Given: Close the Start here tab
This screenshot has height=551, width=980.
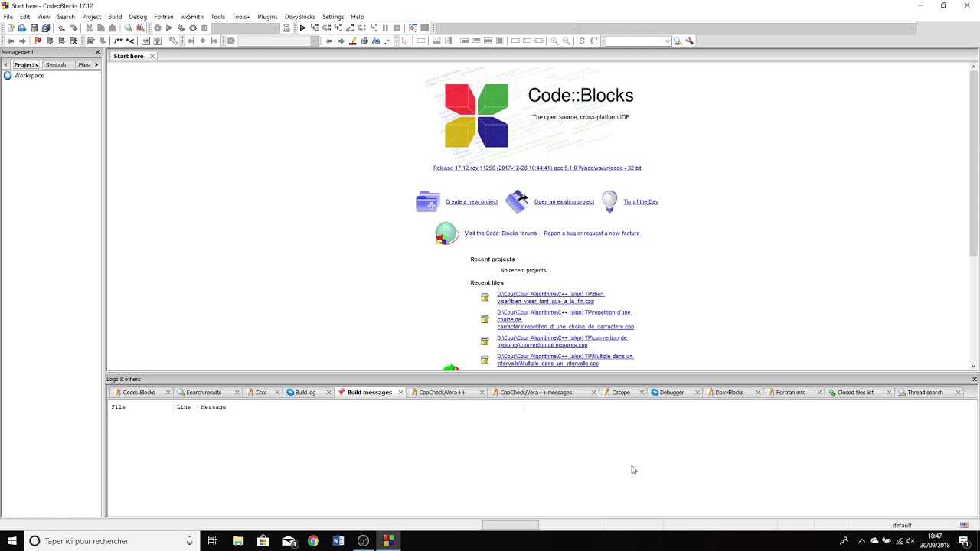Looking at the screenshot, I should (x=152, y=56).
